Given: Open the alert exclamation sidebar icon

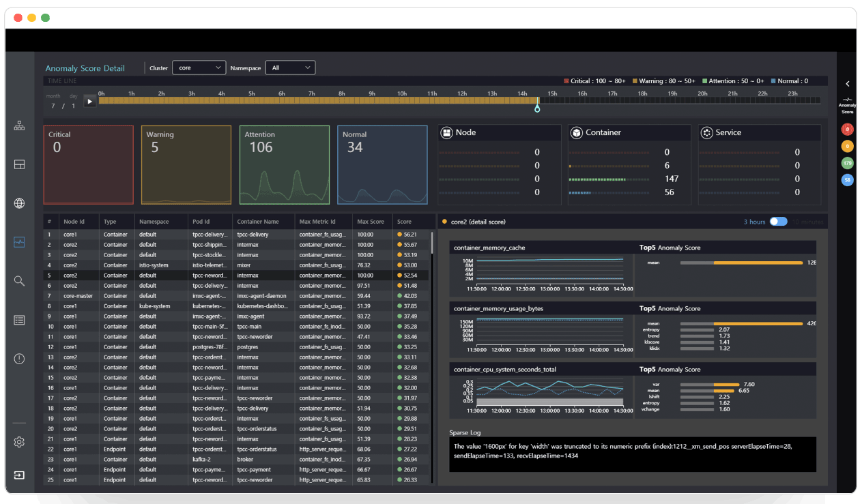Looking at the screenshot, I should (x=19, y=359).
